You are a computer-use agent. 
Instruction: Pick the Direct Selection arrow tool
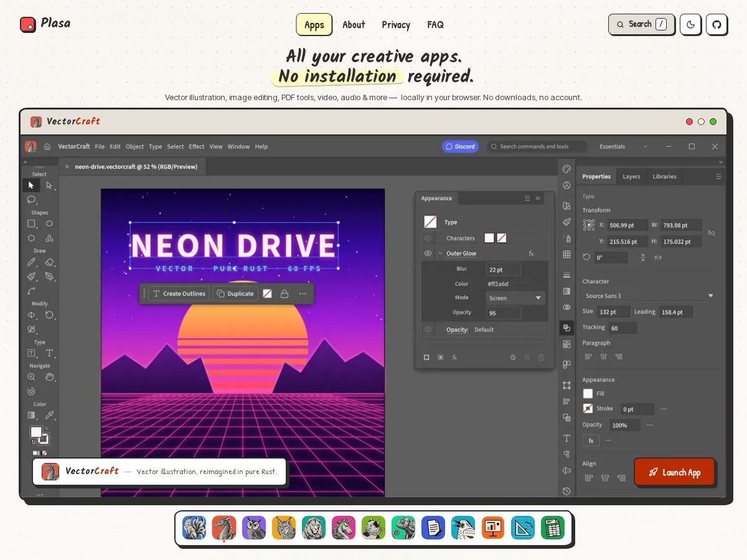49,185
